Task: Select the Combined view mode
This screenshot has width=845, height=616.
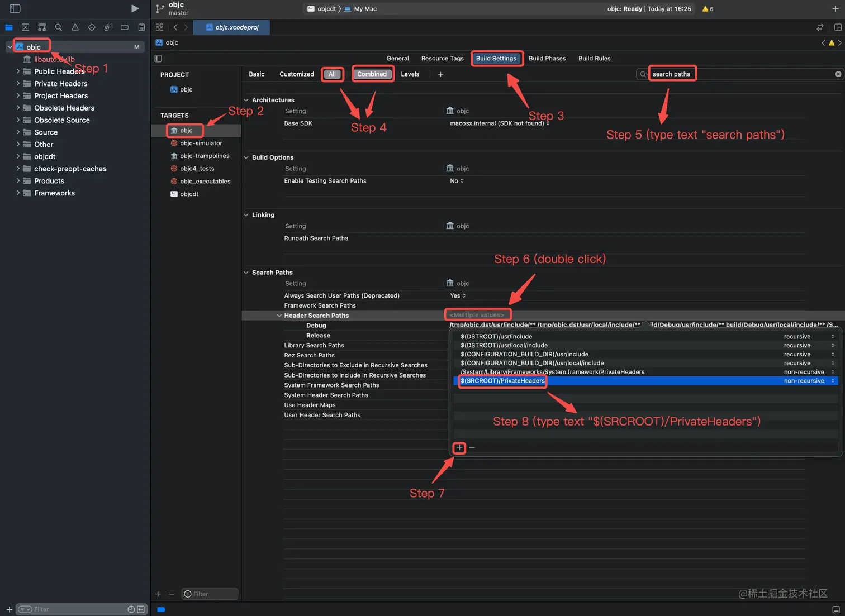Action: coord(372,74)
